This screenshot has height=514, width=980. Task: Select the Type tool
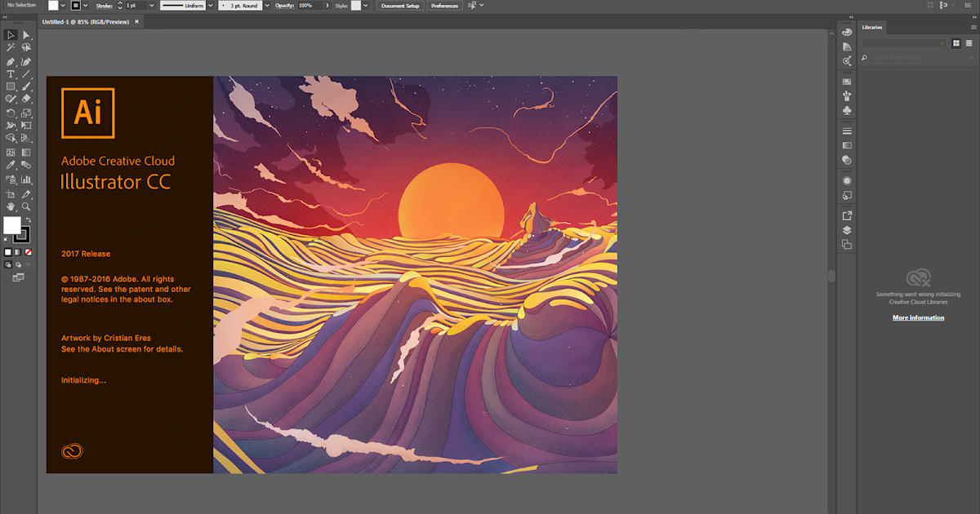[x=11, y=74]
